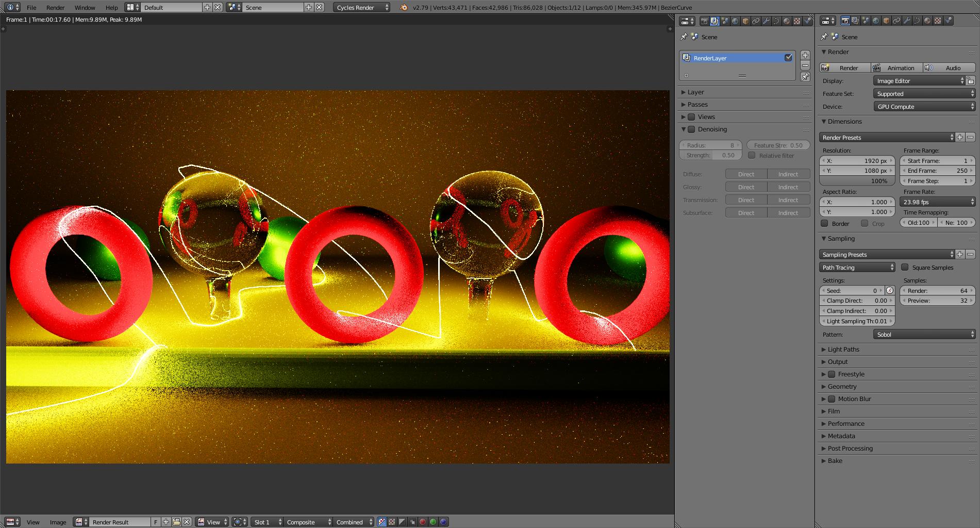Add a new render layer
The height and width of the screenshot is (528, 980).
tap(805, 55)
